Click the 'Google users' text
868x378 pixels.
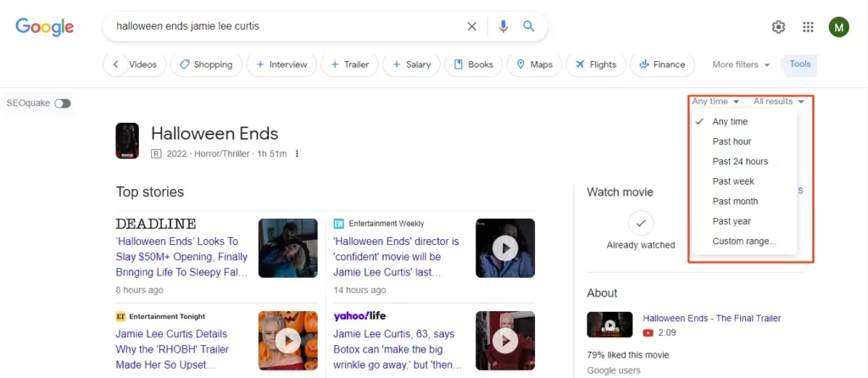coord(614,371)
